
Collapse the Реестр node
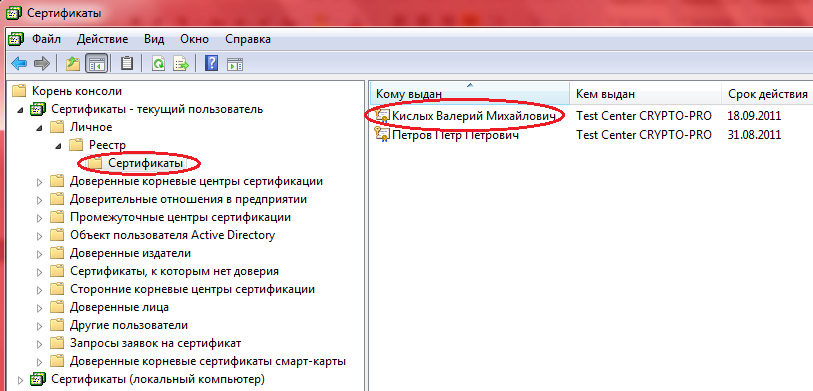click(x=60, y=146)
